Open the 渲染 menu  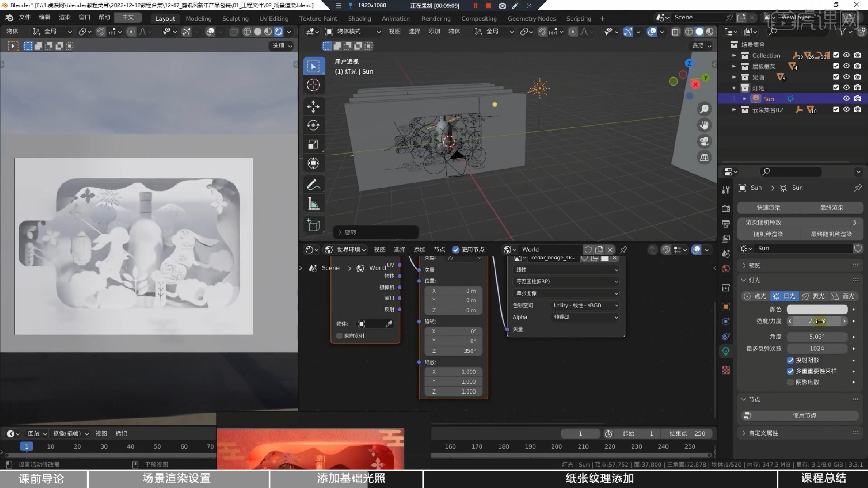coord(65,17)
